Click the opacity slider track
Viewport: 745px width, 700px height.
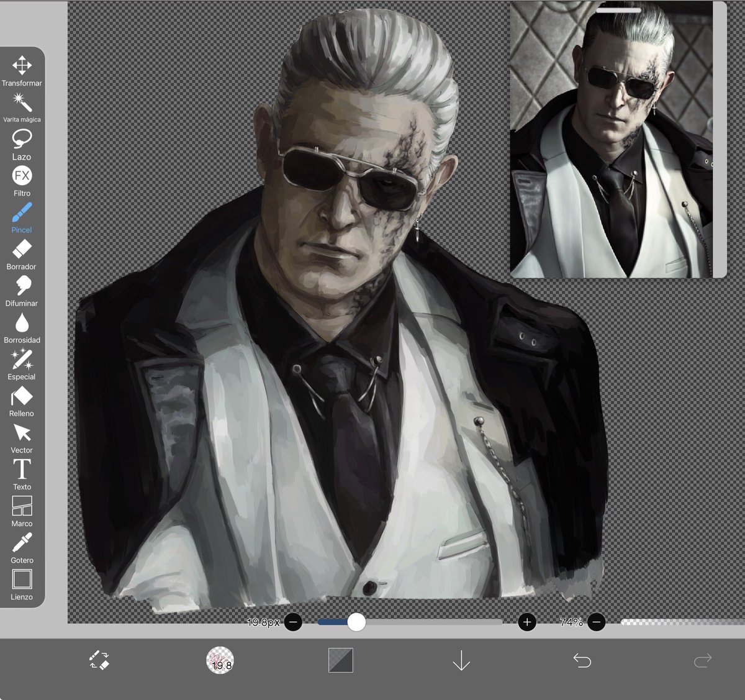click(682, 622)
